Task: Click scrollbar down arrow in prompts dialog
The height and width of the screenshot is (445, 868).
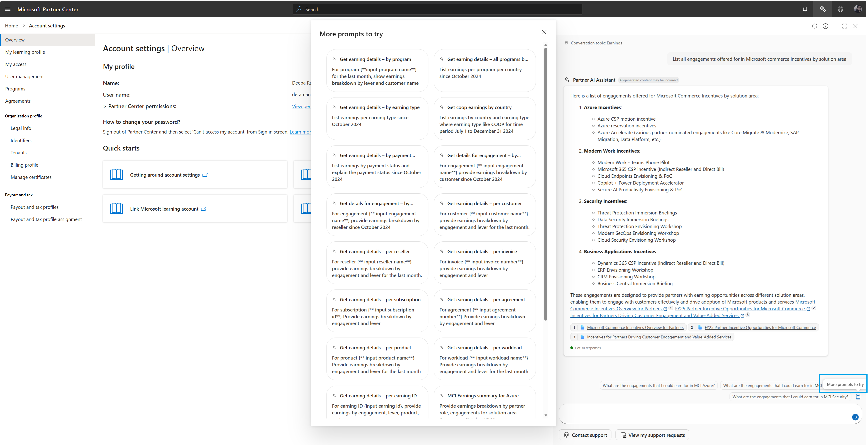Action: click(546, 415)
